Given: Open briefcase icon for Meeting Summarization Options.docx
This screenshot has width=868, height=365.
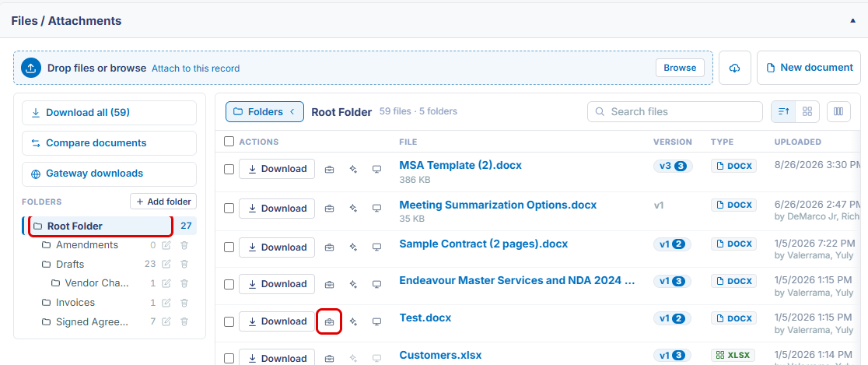Looking at the screenshot, I should point(329,209).
